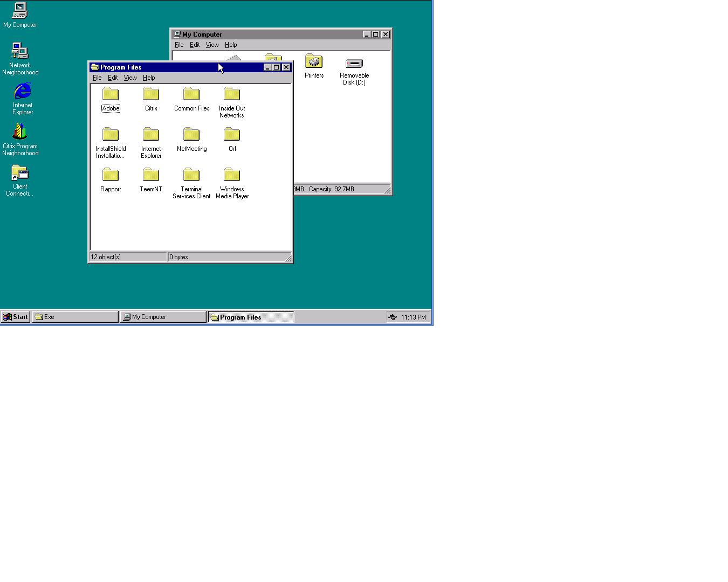Launch Internet Explorer from the desktop
This screenshot has height=582, width=728.
click(22, 92)
